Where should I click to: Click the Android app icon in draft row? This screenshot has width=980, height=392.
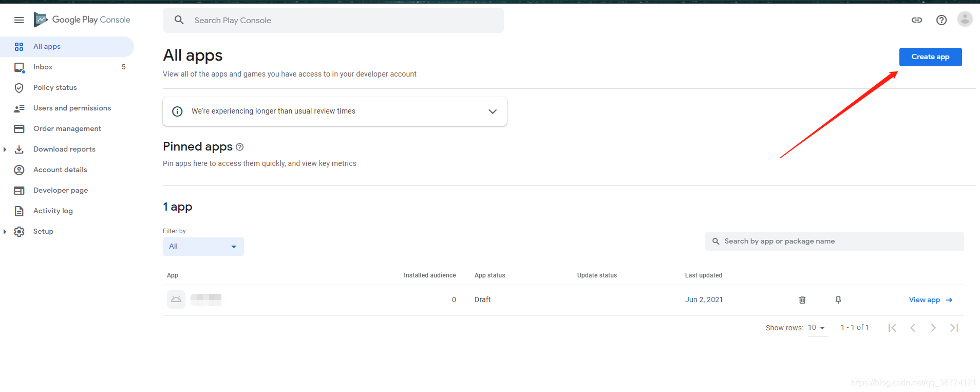(176, 300)
